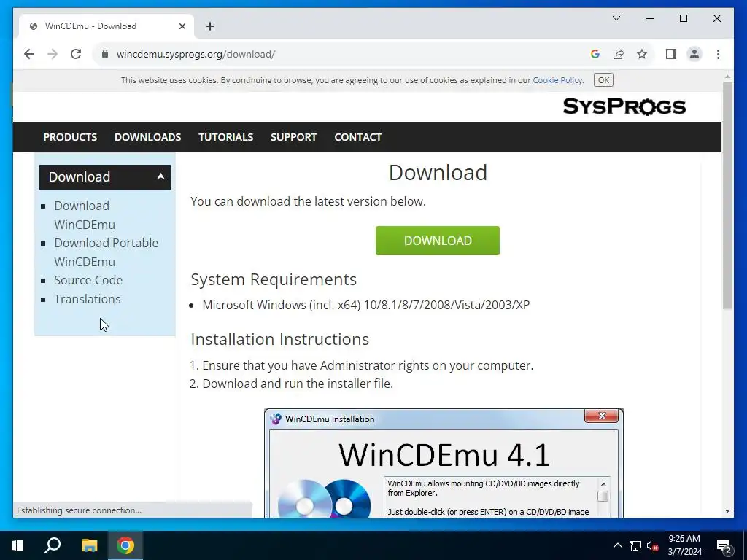The image size is (747, 560).
Task: Share this page using the share icon
Action: point(619,54)
